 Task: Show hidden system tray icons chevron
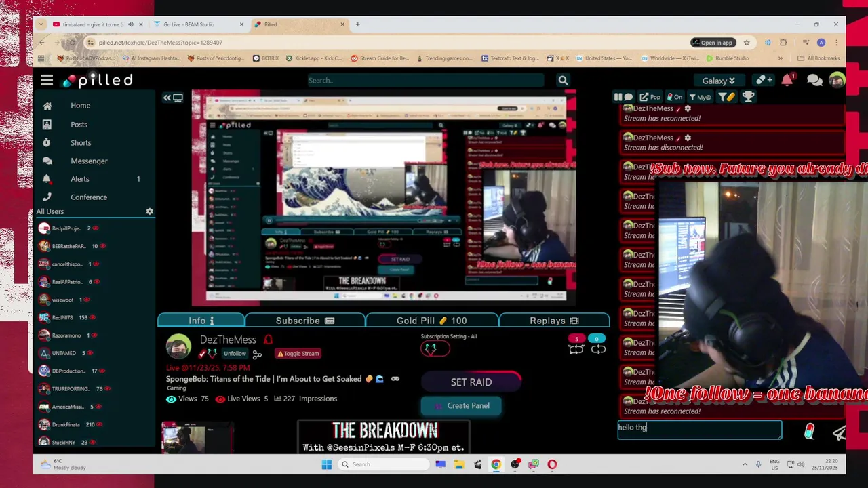pyautogui.click(x=745, y=464)
